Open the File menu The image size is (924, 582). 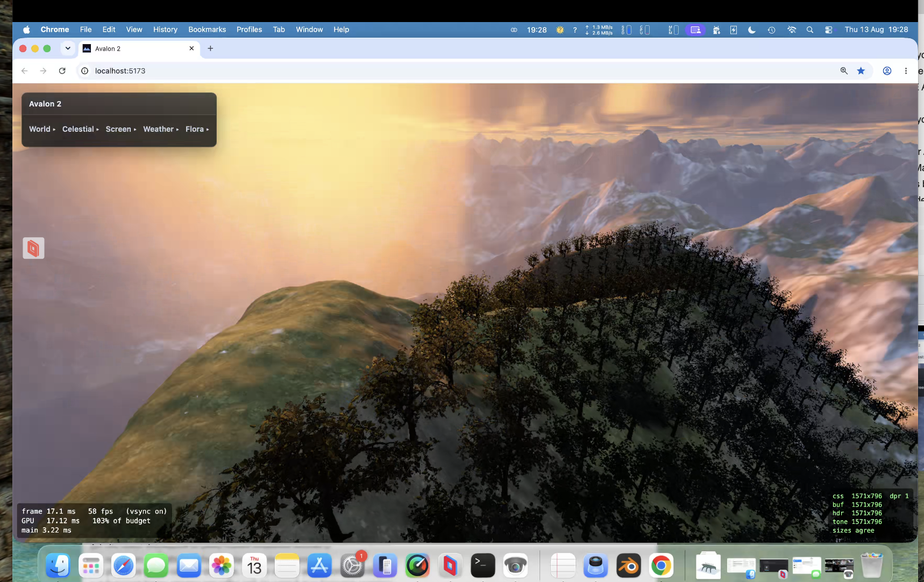86,30
